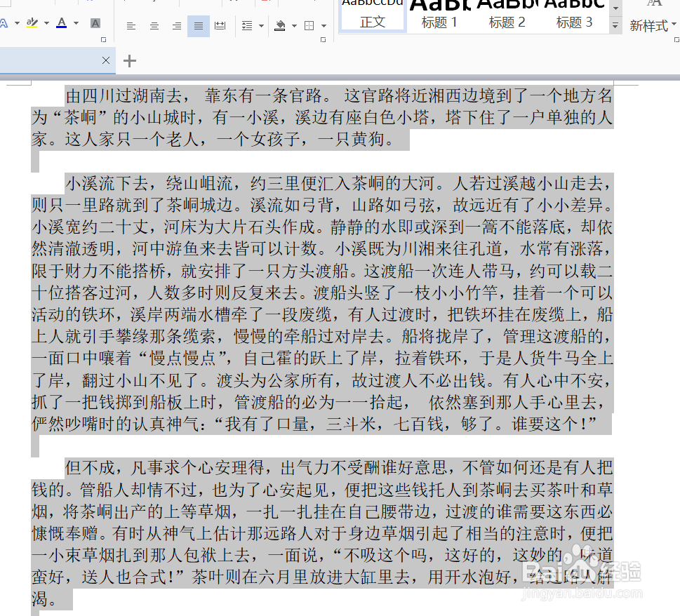
Task: Align text left
Action: 131,26
